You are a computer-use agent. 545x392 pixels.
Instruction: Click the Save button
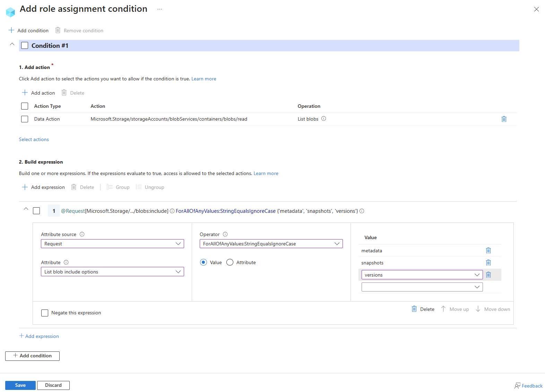tap(20, 385)
